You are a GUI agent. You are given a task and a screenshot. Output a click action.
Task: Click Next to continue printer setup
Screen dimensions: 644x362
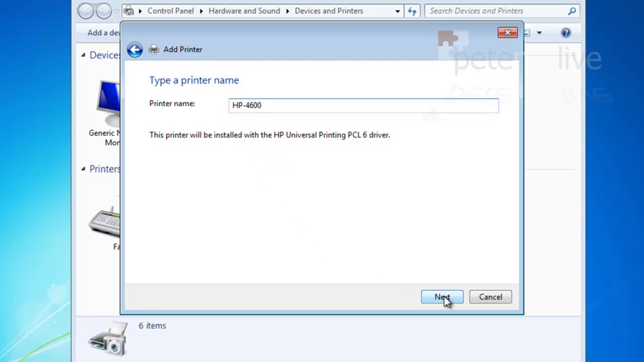point(442,297)
